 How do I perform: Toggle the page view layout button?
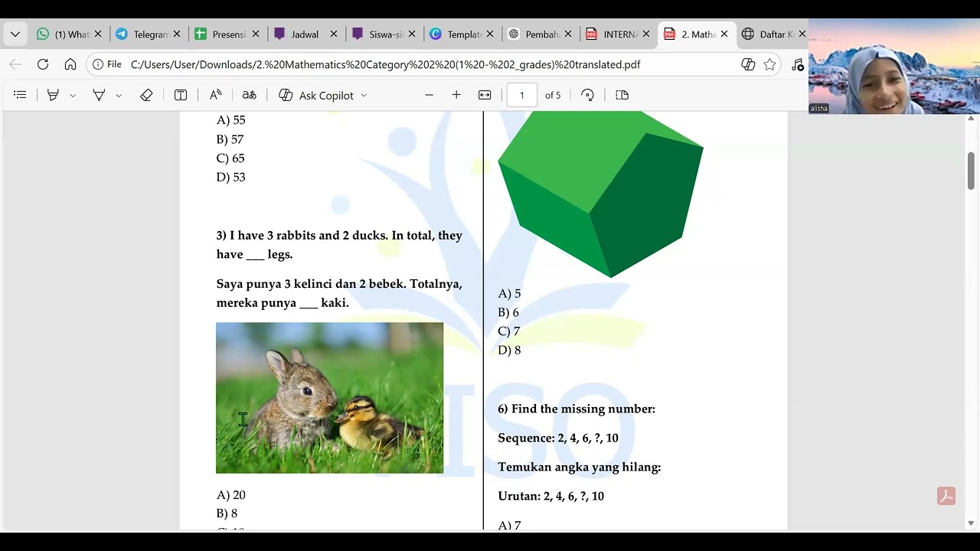click(x=622, y=95)
